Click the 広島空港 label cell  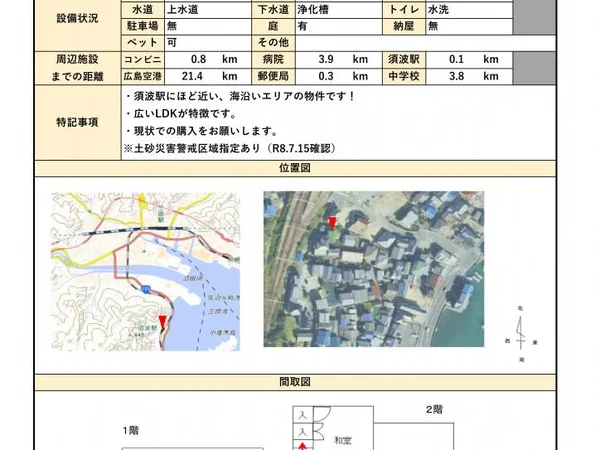point(143,76)
